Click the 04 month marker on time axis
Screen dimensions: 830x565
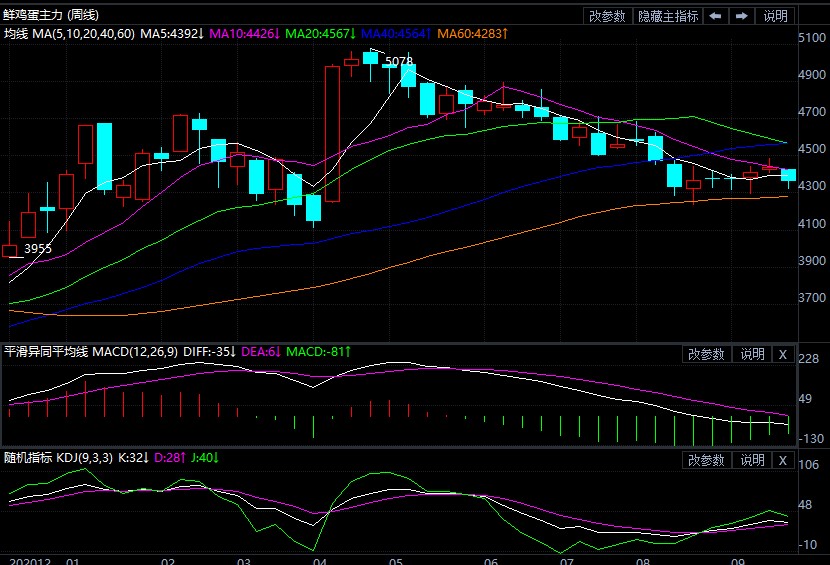click(320, 561)
